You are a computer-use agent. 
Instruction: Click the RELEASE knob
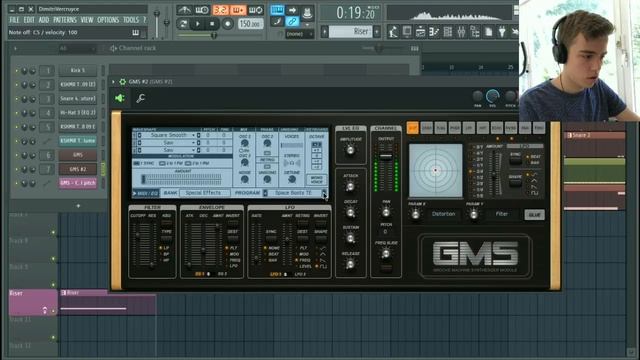(350, 264)
